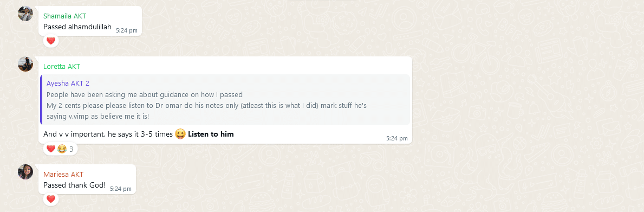Image resolution: width=644 pixels, height=212 pixels.
Task: Click the timestamp on Shamaila's message
Action: click(127, 30)
